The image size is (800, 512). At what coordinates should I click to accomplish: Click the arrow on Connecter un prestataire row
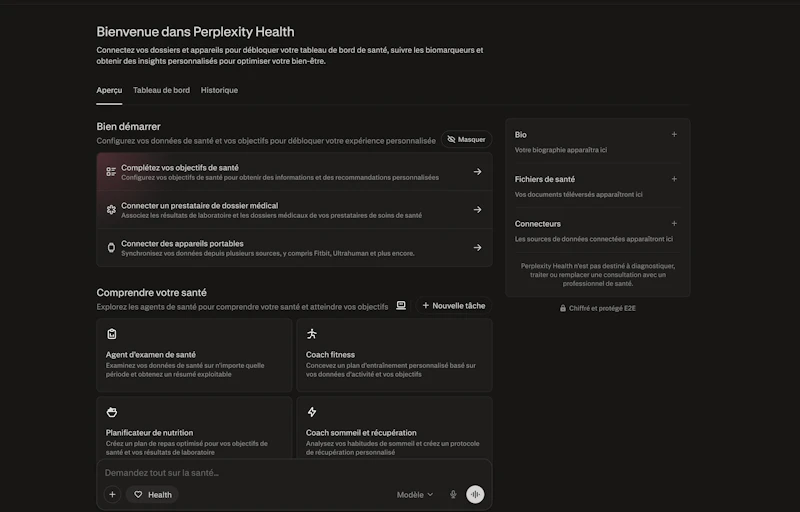pyautogui.click(x=478, y=210)
